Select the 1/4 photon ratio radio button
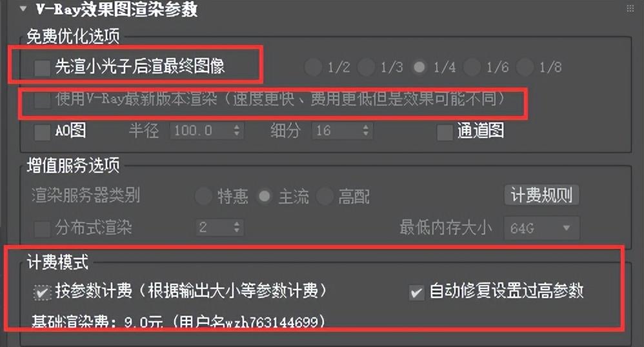644x347 pixels. tap(419, 67)
